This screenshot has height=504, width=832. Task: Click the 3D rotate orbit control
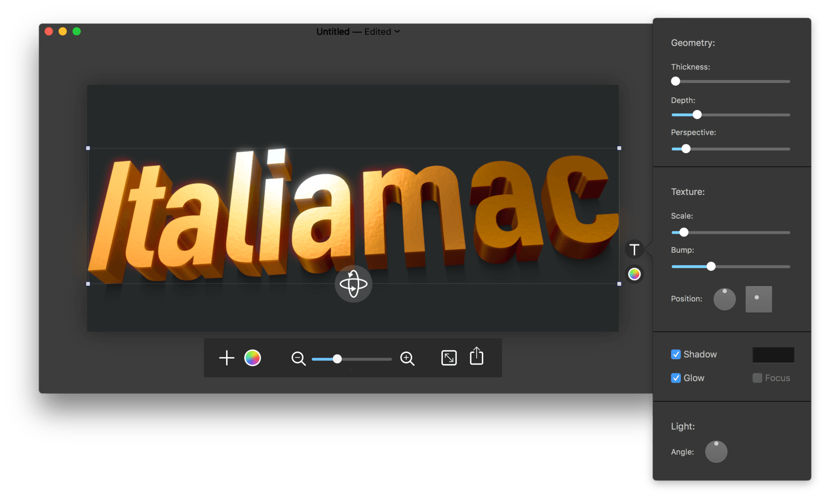pos(354,284)
